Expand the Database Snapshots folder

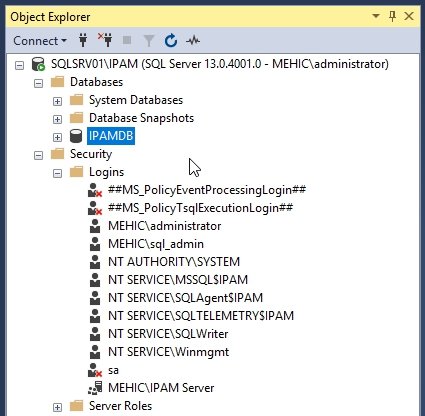[x=58, y=119]
